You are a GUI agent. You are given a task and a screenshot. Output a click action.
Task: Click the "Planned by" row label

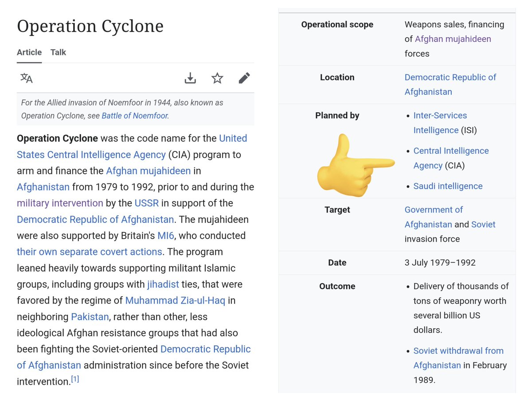pyautogui.click(x=337, y=116)
